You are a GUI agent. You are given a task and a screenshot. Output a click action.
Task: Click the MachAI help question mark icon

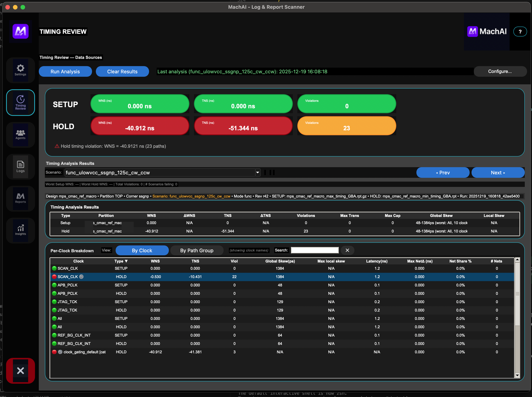coord(520,31)
